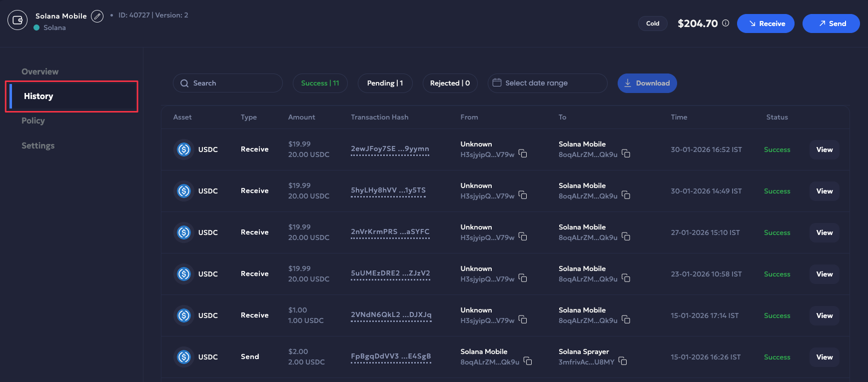868x382 pixels.
Task: Open the Select date range picker
Action: point(548,83)
